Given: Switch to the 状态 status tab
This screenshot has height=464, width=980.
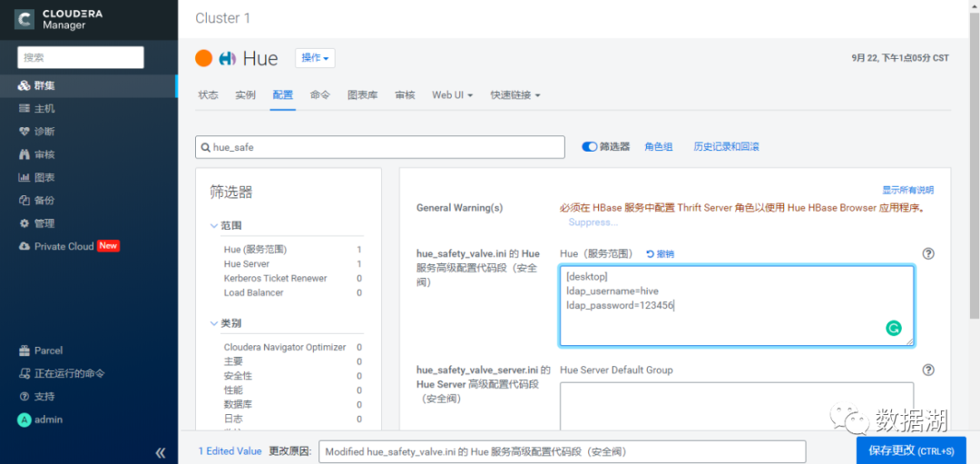Looking at the screenshot, I should (x=208, y=95).
